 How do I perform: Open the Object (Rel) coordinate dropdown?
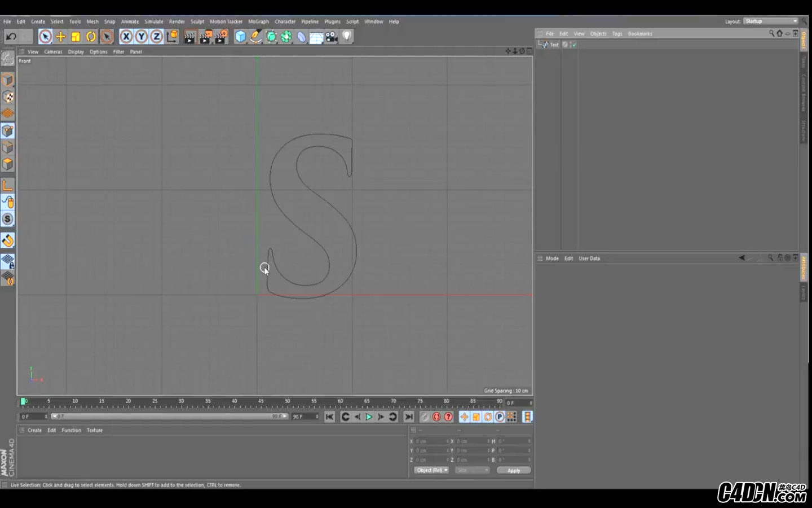[431, 470]
